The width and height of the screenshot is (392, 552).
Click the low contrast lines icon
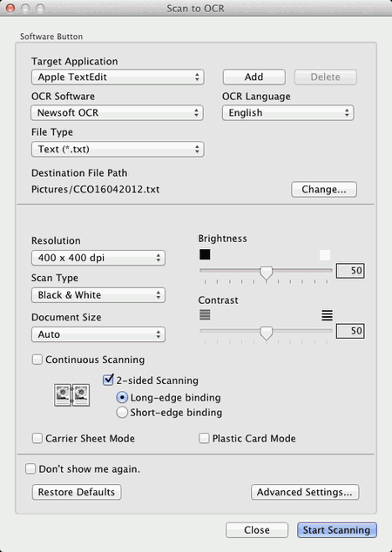click(x=205, y=314)
